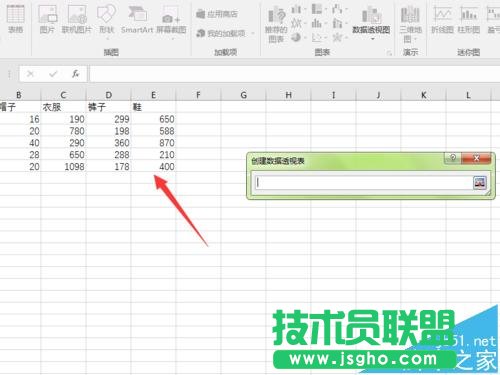This screenshot has height=375, width=500.
Task: Close the 创建数据透视表 dialog
Action: pos(476,158)
